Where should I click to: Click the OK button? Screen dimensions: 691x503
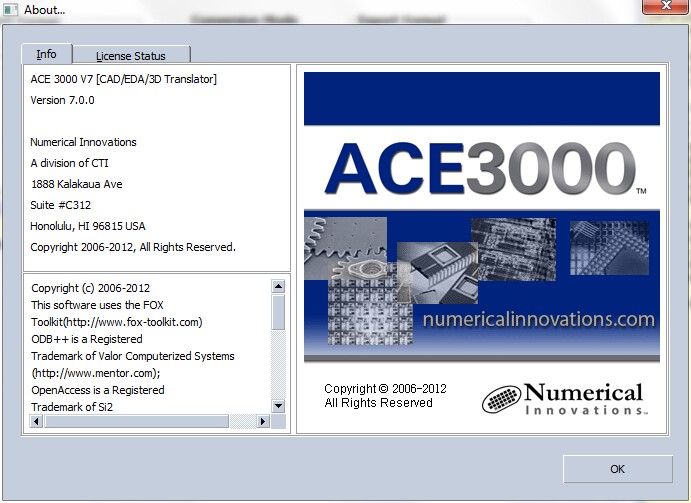click(617, 469)
